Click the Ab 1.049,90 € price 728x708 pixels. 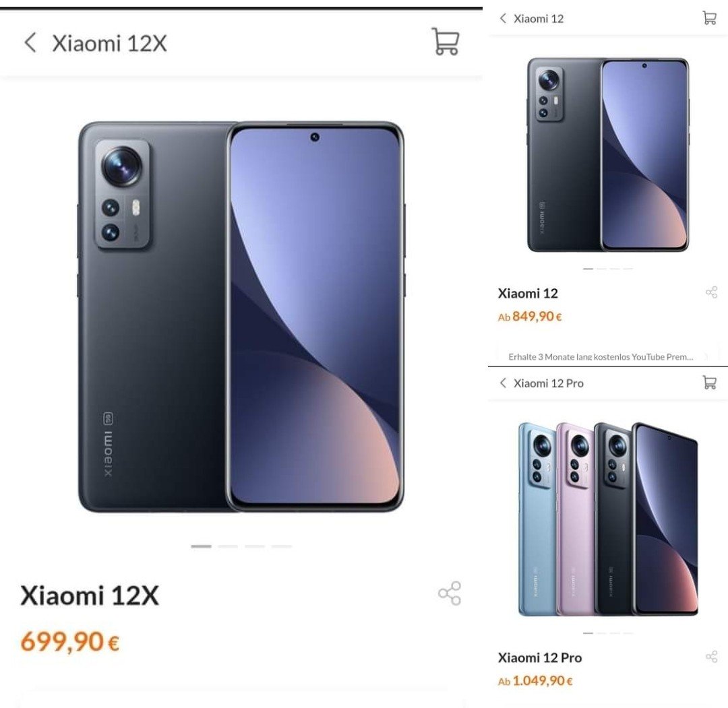[x=535, y=680]
